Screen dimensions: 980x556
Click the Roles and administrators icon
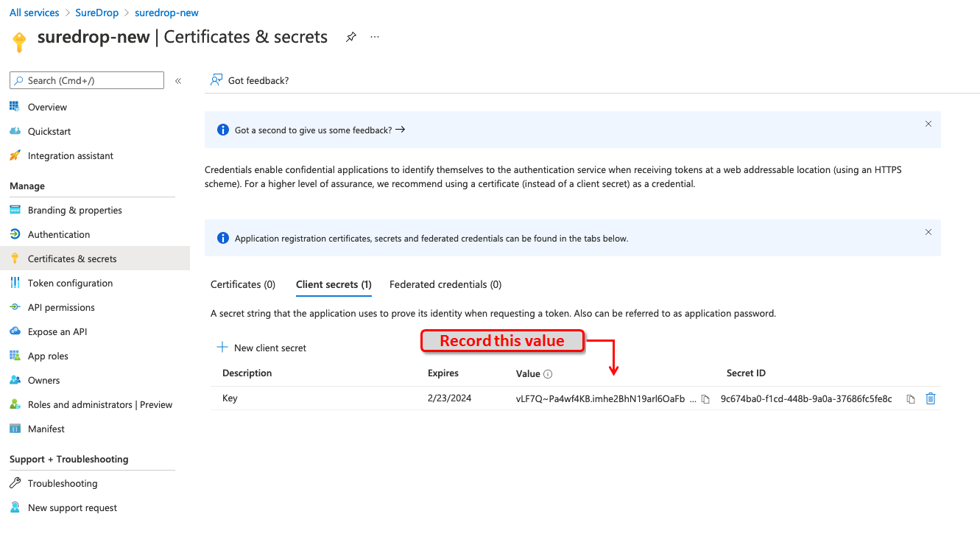[15, 404]
